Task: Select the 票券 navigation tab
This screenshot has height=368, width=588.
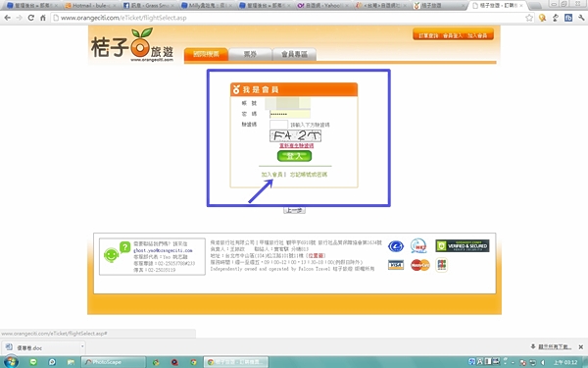Action: (x=250, y=54)
